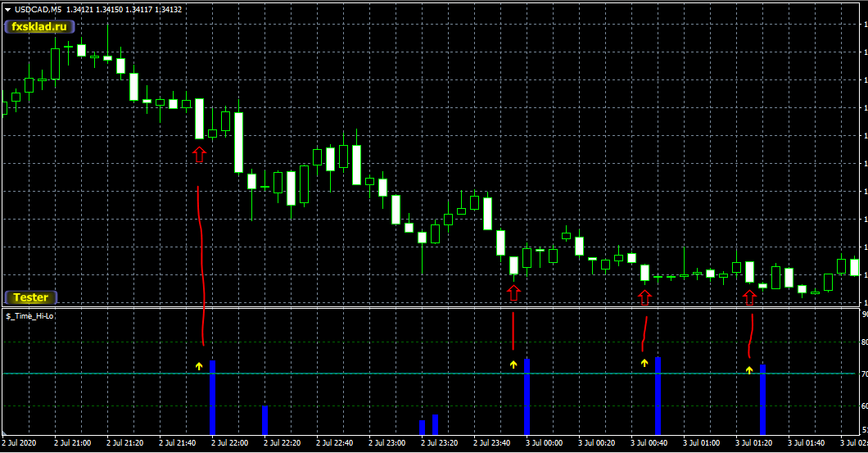Click the '3 Jul 01:20' time label
This screenshot has width=868, height=453.
[x=754, y=443]
